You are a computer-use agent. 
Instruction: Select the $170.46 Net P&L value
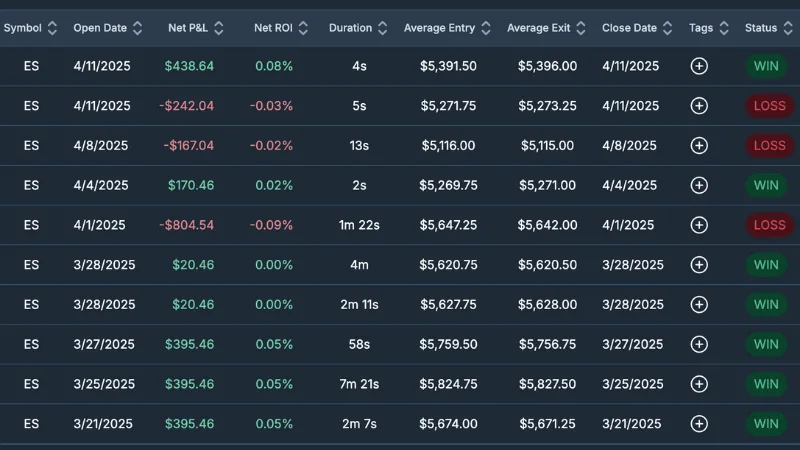(191, 185)
